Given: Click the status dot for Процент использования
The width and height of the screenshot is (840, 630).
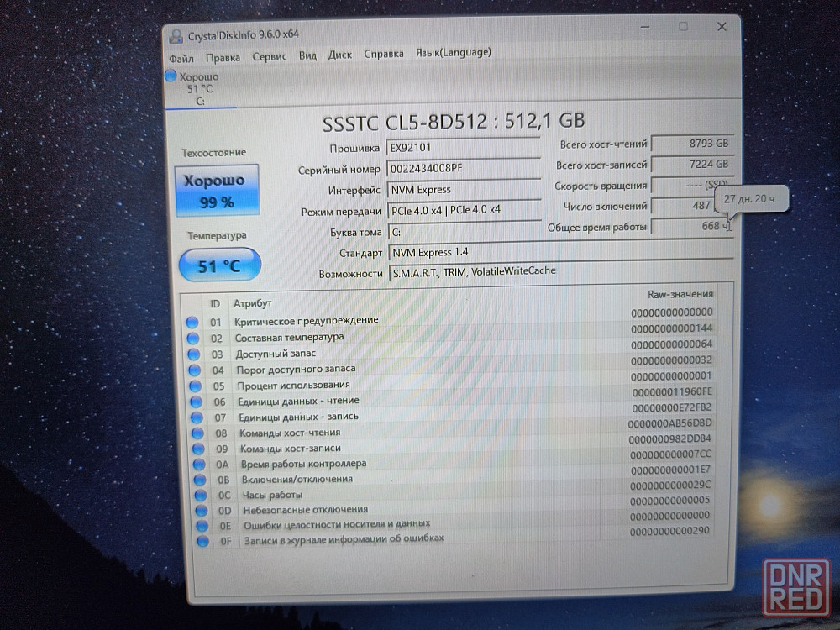Looking at the screenshot, I should 195,386.
